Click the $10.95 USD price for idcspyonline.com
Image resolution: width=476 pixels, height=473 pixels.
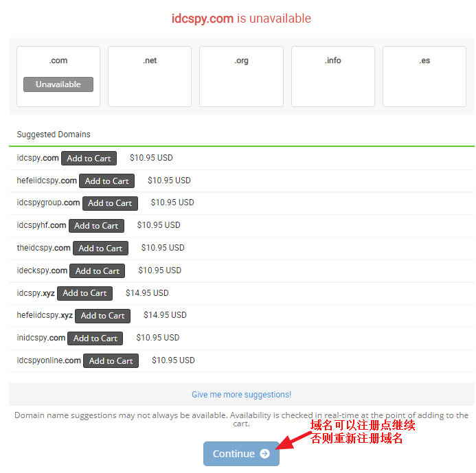tap(173, 360)
